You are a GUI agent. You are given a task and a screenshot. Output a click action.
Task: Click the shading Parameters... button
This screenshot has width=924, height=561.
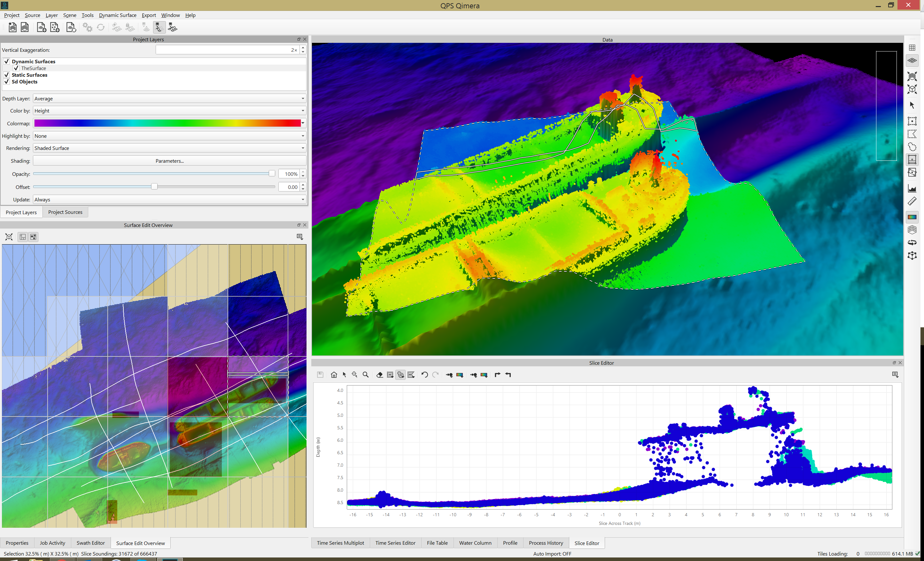[169, 161]
